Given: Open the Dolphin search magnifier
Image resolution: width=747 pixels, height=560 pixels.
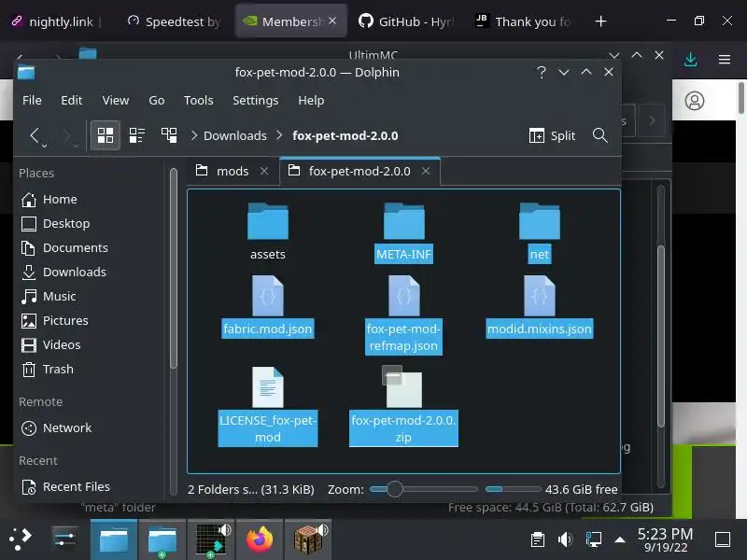Looking at the screenshot, I should tap(599, 135).
